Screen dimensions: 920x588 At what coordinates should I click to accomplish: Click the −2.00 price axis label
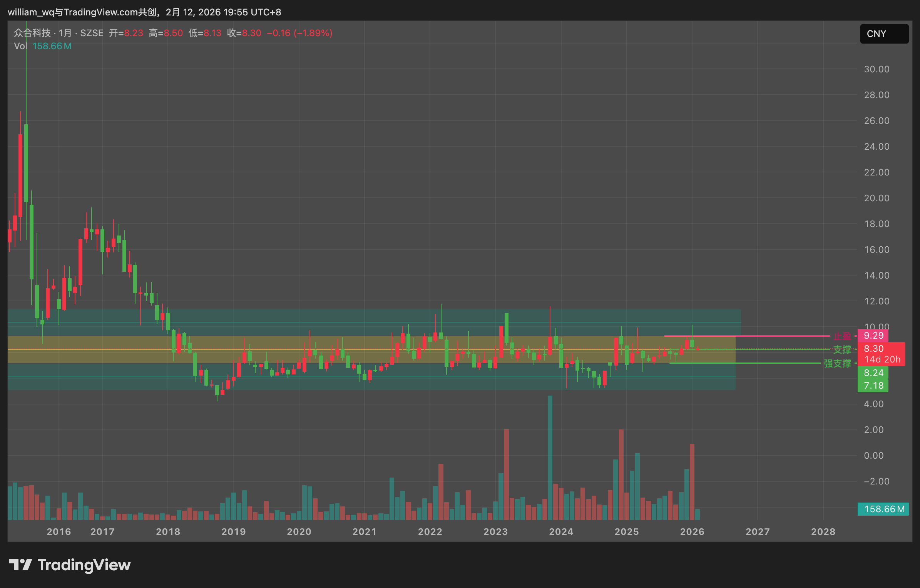click(877, 481)
